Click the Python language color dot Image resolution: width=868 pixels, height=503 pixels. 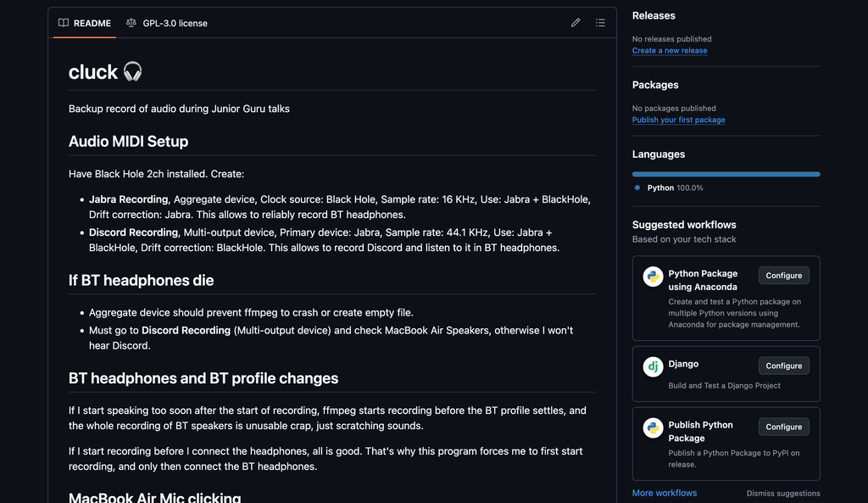pyautogui.click(x=637, y=187)
